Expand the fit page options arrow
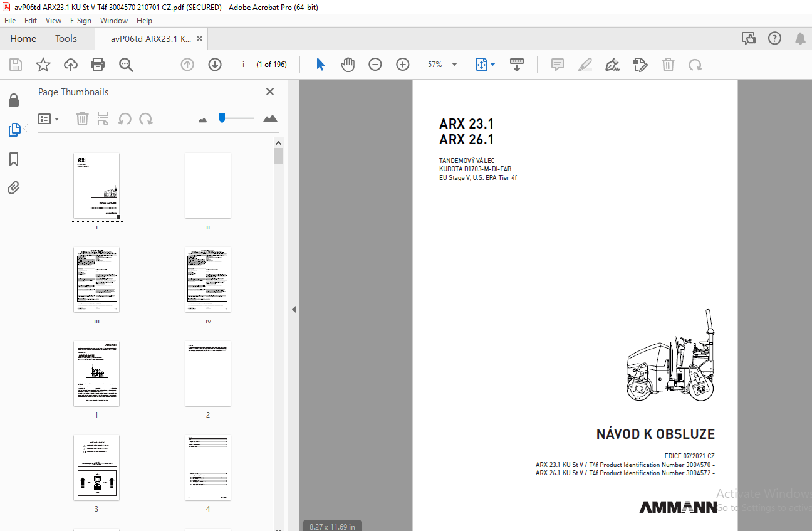The height and width of the screenshot is (531, 812). (493, 65)
